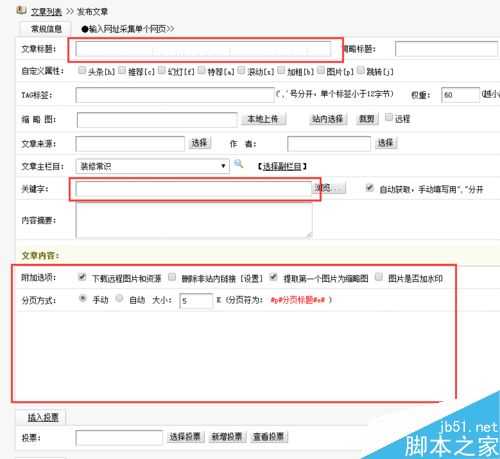The height and width of the screenshot is (459, 500).
Task: Toggle 删除非站内链接 checkbox
Action: (172, 277)
